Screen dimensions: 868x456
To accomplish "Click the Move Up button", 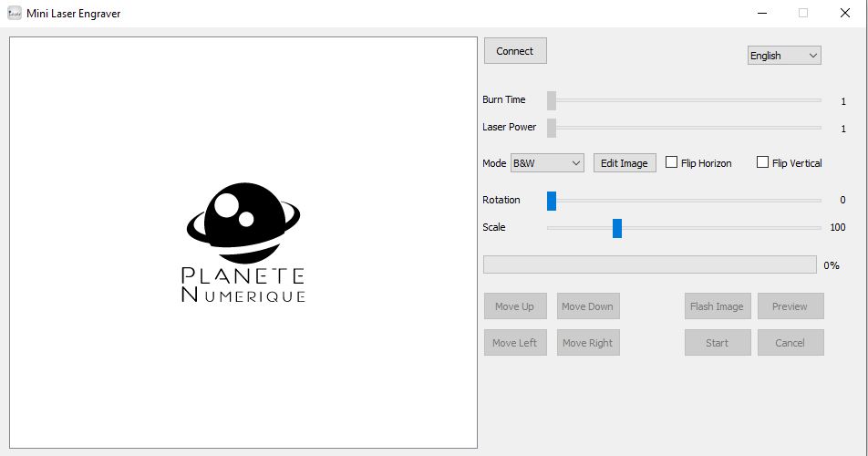I will [515, 306].
